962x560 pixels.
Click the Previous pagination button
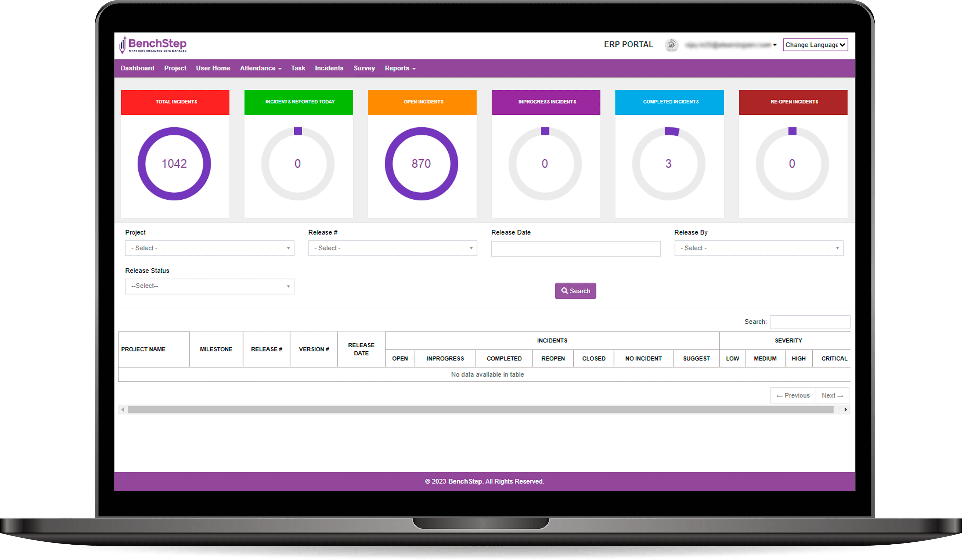coord(793,395)
